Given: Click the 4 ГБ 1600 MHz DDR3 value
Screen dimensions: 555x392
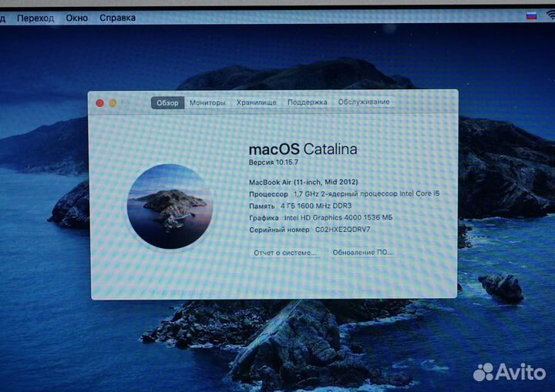Looking at the screenshot, I should coord(316,206).
